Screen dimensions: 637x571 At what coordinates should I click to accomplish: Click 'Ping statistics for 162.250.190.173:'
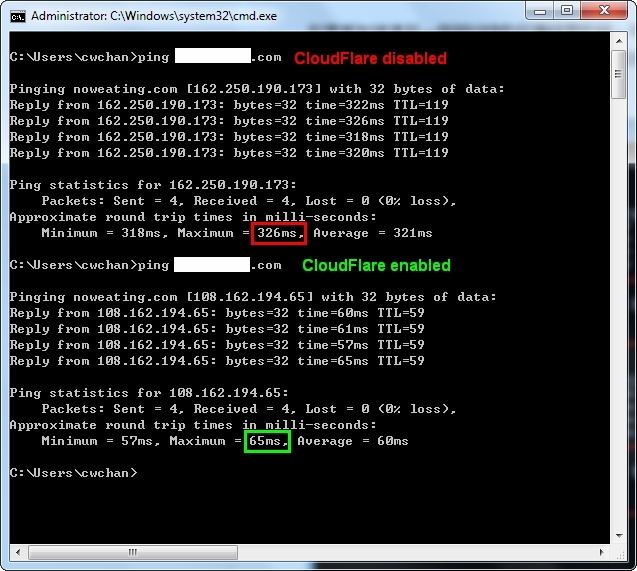pyautogui.click(x=153, y=185)
